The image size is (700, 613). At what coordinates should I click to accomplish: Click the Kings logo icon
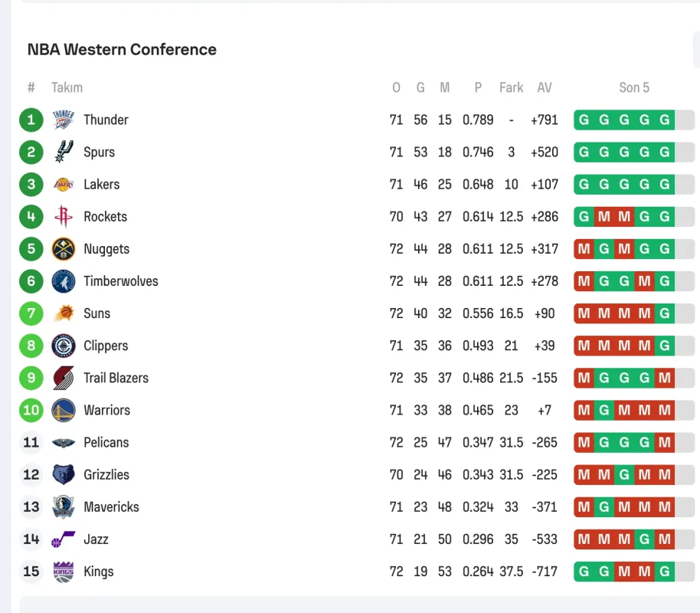tap(63, 571)
